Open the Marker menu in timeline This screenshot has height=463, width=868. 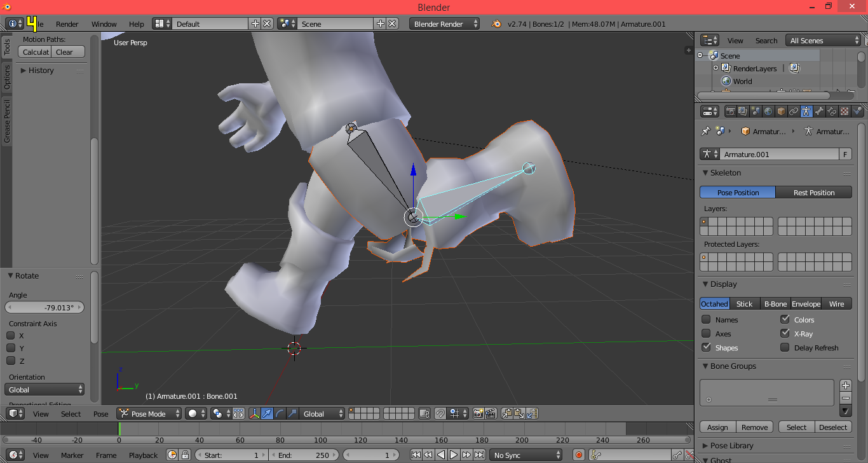coord(72,455)
